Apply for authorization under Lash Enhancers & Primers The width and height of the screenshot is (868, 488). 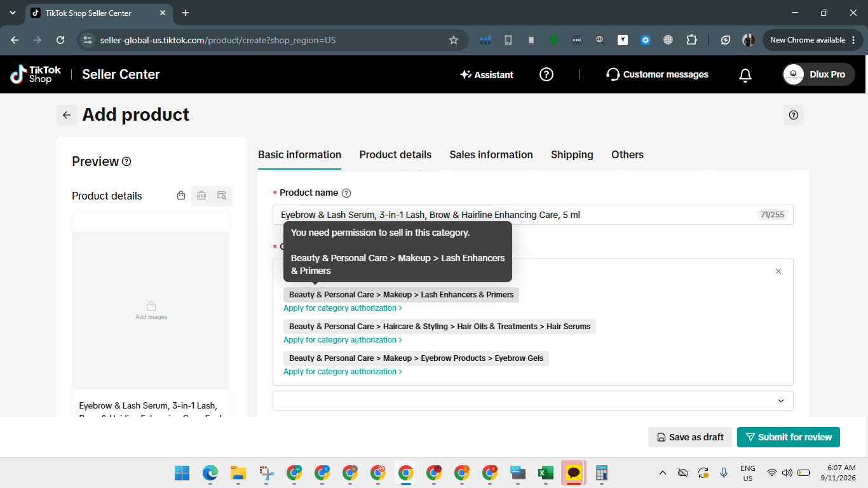coord(342,308)
